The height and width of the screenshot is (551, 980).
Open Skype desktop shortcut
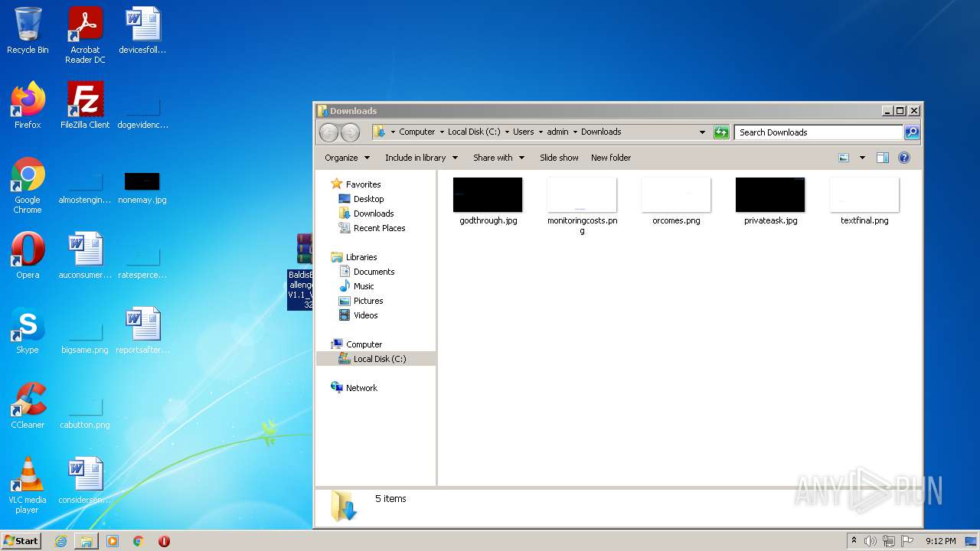[x=28, y=330]
